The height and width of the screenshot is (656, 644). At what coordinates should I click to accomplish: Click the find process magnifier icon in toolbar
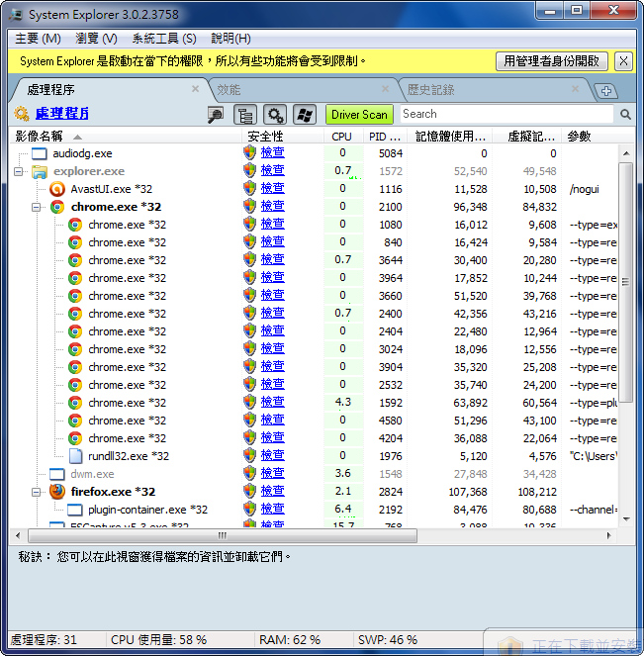point(216,115)
